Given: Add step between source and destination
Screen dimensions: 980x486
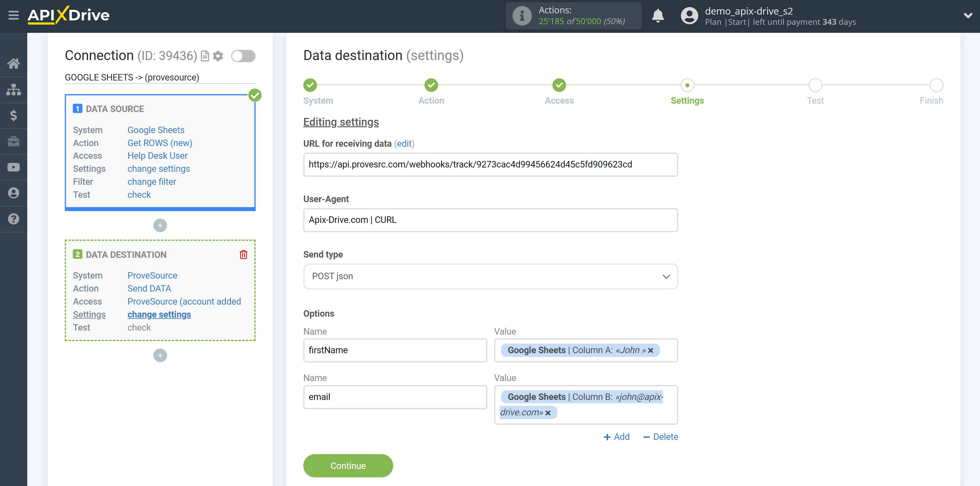Looking at the screenshot, I should (160, 225).
